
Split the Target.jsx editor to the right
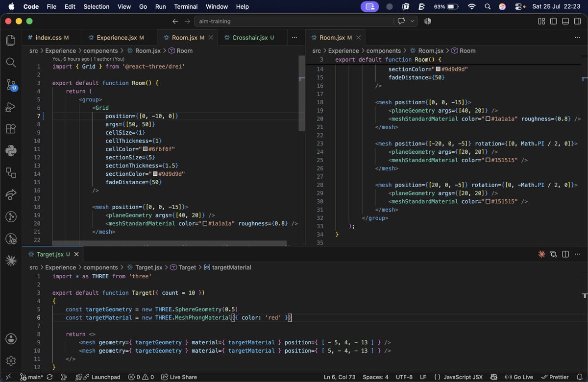click(x=565, y=254)
